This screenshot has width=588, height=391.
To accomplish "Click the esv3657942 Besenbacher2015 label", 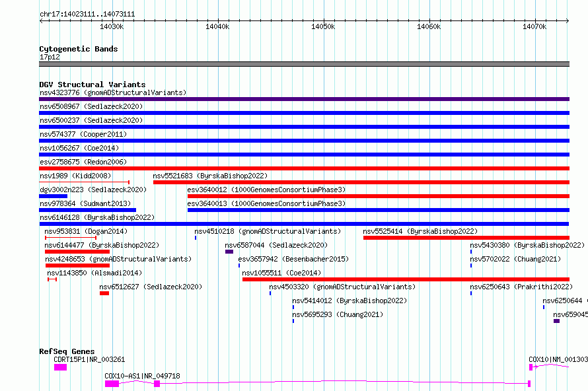I will coord(293,259).
